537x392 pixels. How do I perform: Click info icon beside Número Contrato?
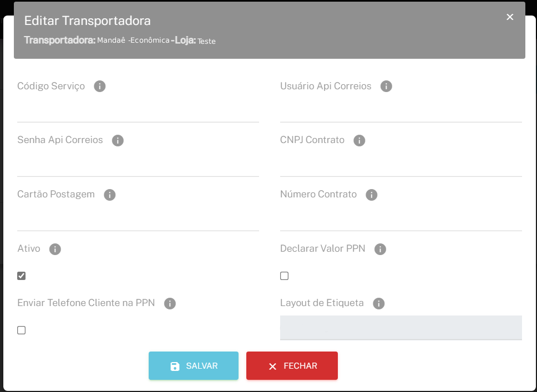point(372,195)
